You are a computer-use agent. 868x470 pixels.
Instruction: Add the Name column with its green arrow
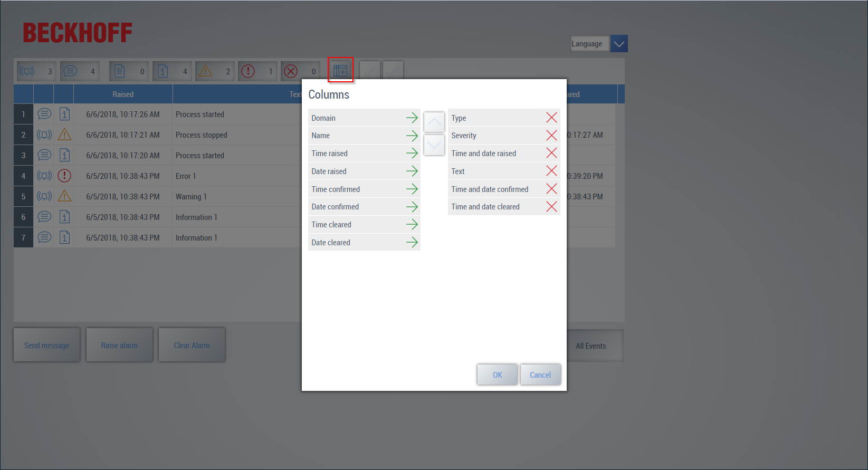(x=412, y=136)
